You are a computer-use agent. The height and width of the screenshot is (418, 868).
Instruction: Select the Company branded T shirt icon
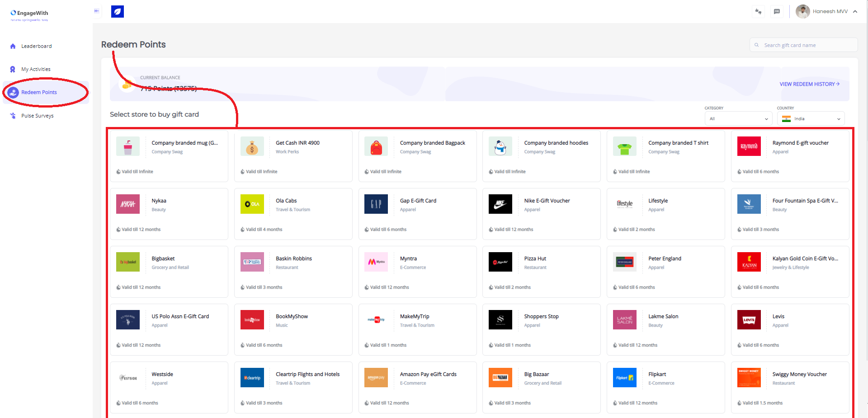[625, 146]
